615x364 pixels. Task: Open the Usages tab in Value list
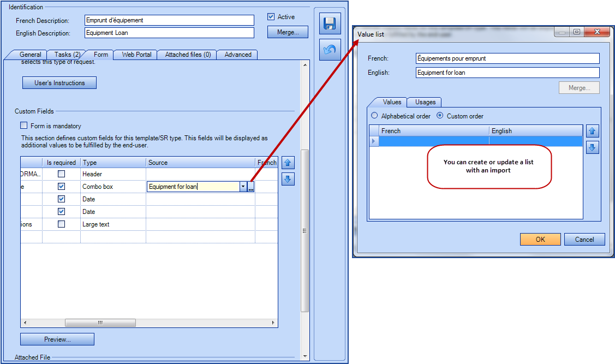pyautogui.click(x=425, y=102)
